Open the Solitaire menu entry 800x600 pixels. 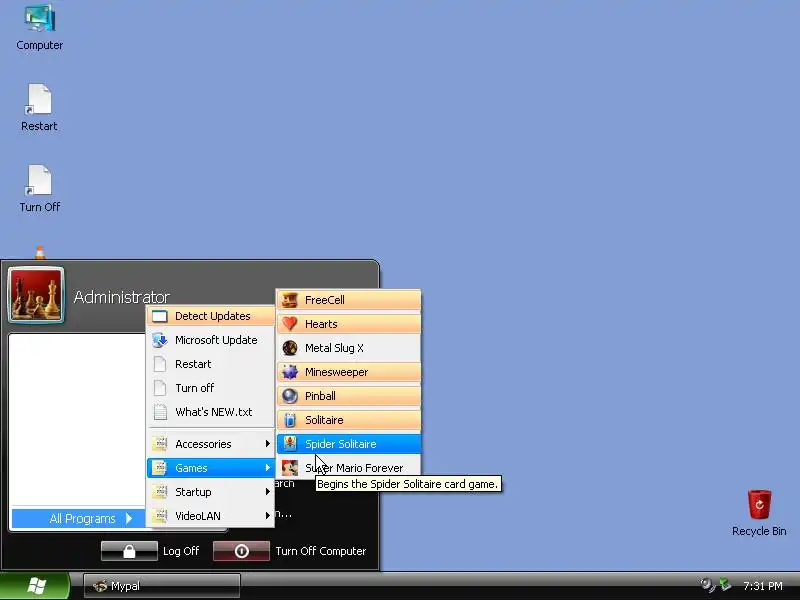click(349, 420)
